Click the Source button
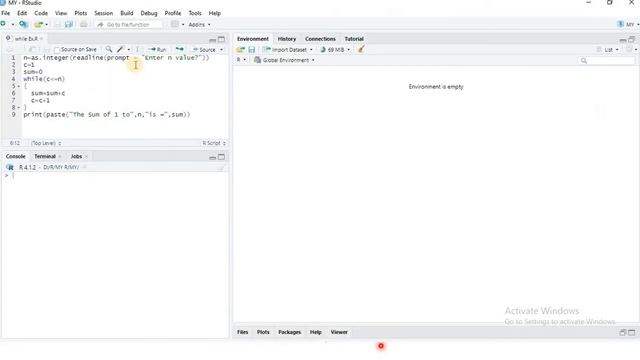 pyautogui.click(x=204, y=49)
